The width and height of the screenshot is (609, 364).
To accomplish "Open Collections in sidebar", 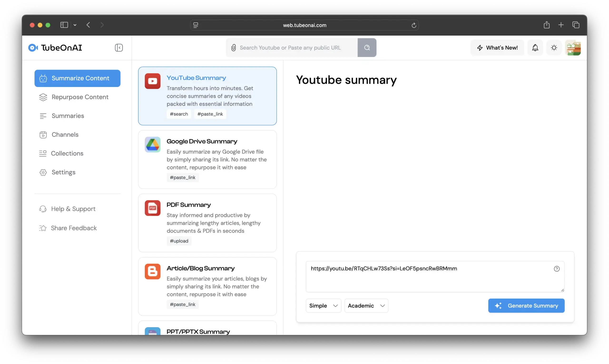I will [77, 153].
